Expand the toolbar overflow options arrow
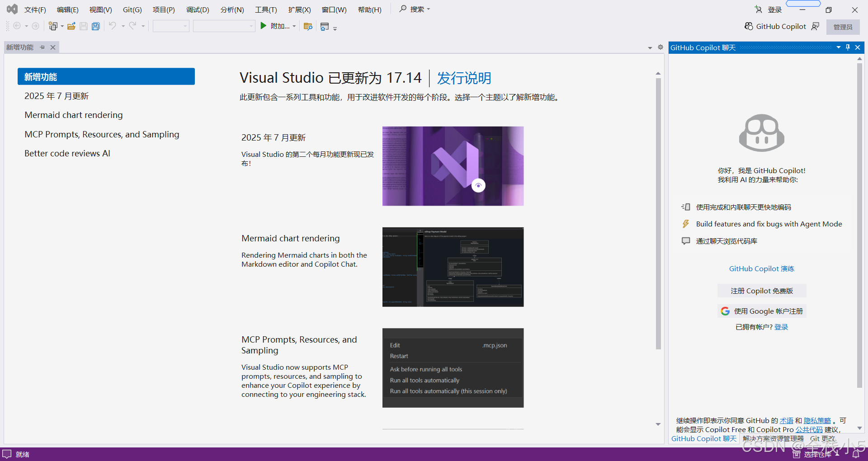The height and width of the screenshot is (461, 868). point(335,28)
